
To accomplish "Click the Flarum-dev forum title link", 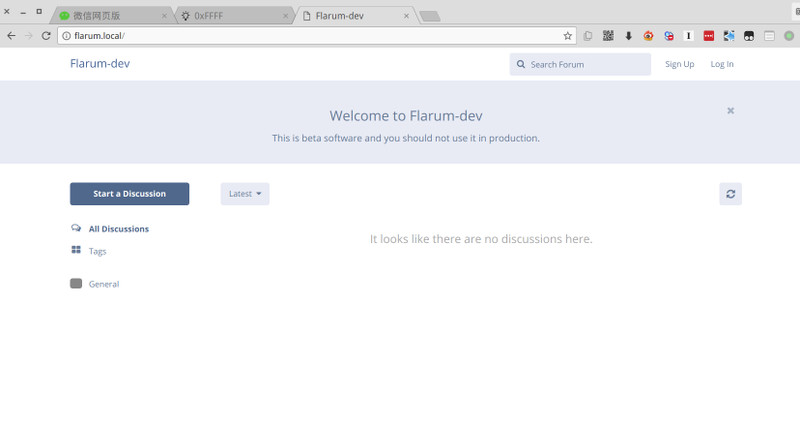I will (99, 64).
